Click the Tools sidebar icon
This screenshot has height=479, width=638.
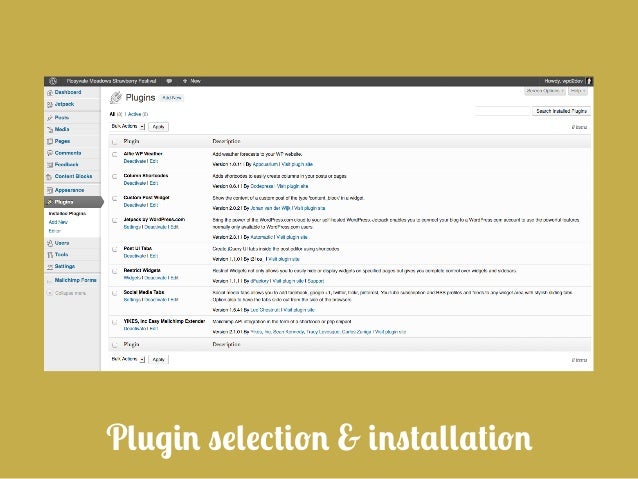pyautogui.click(x=50, y=255)
